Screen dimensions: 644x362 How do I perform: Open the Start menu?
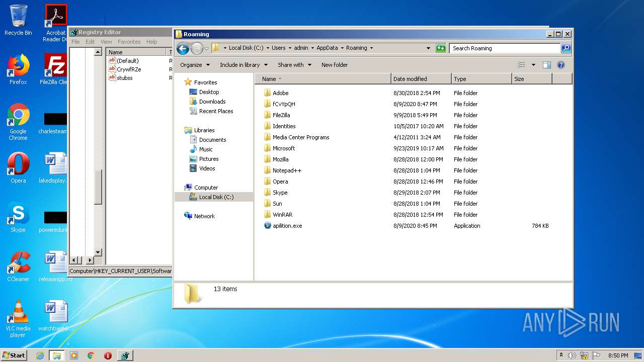click(x=14, y=355)
